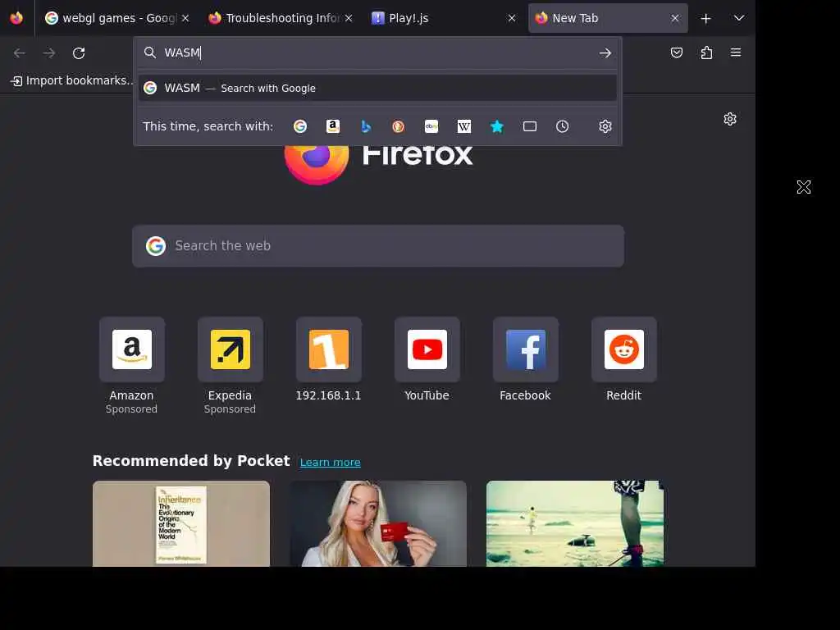Search this time with Amazon icon
This screenshot has width=840, height=630.
click(x=333, y=126)
